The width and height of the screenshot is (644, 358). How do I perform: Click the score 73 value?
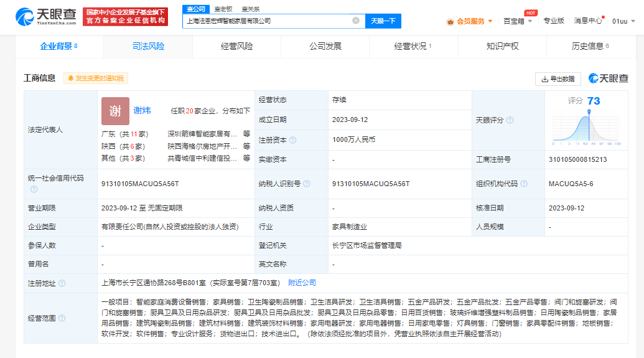[594, 101]
